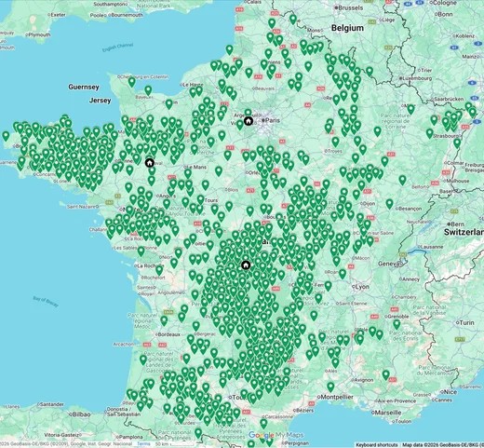Click the Lyon city label
This screenshot has height=448, width=484.
point(362,287)
